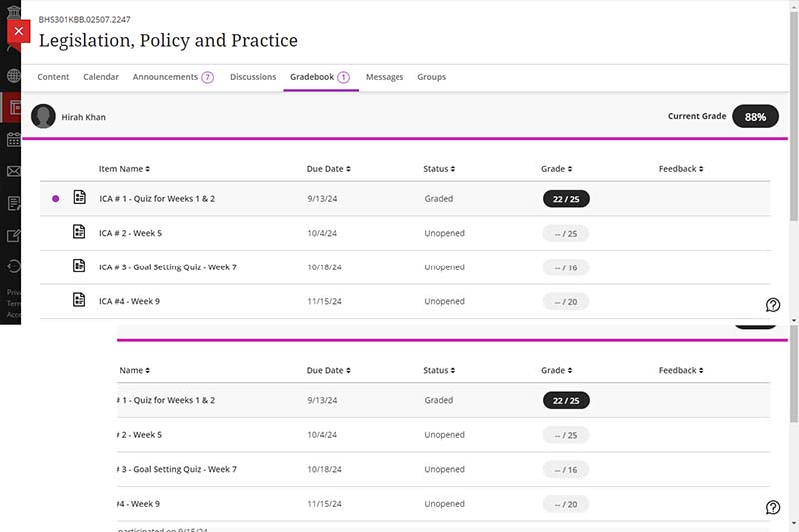Click the 9/13/24 due date in upper table

pos(322,198)
